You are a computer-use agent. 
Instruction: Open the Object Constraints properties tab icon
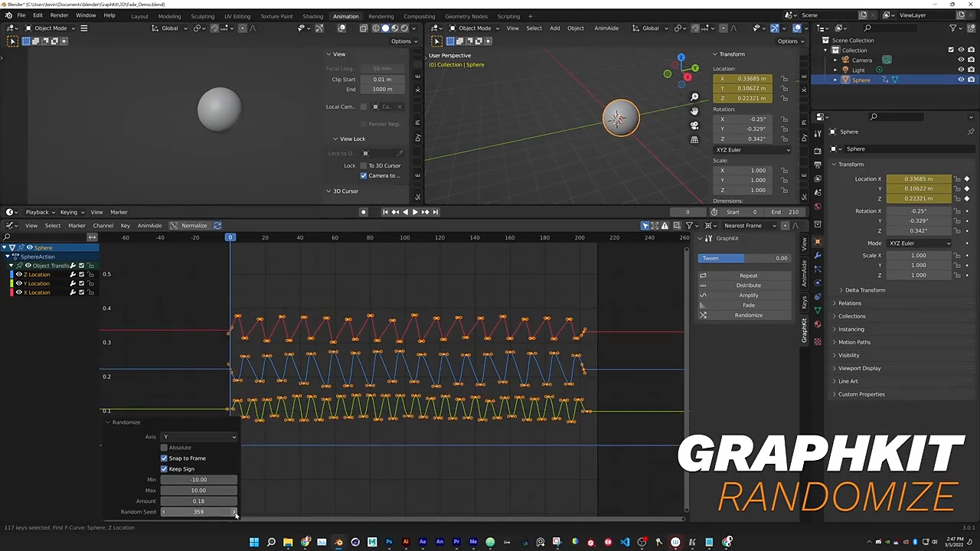818,296
